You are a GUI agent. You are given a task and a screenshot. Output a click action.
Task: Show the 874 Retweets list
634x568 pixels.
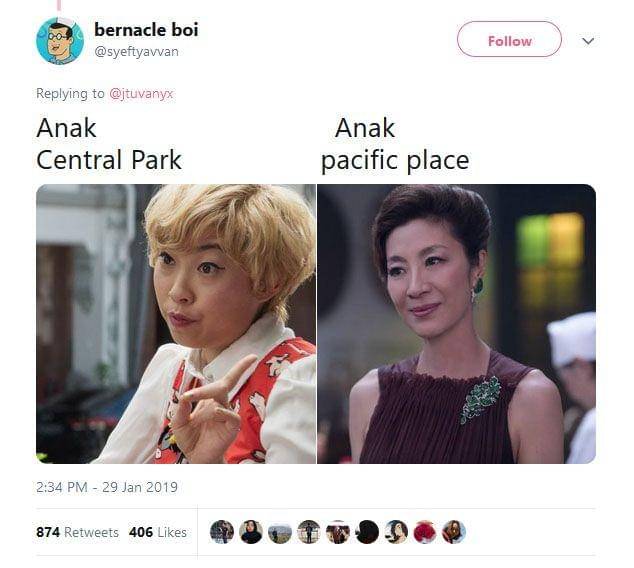pyautogui.click(x=77, y=532)
